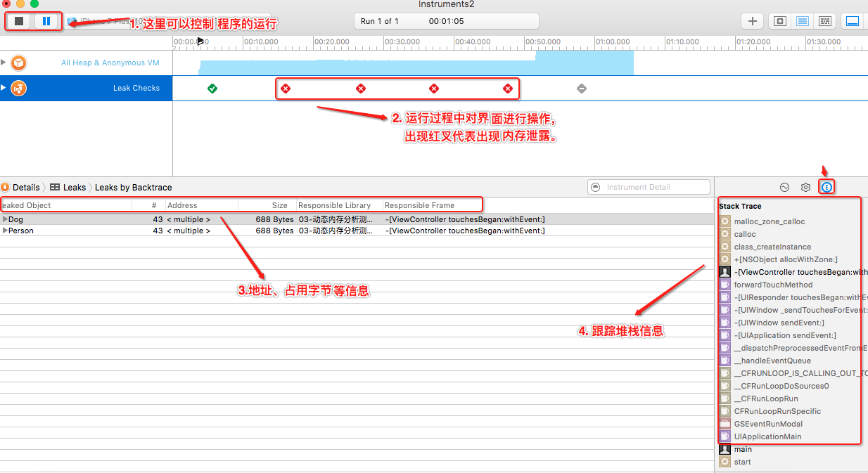Screen dimensions: 868x473
Task: Click the gear settings icon above Stack Trace
Action: (805, 186)
